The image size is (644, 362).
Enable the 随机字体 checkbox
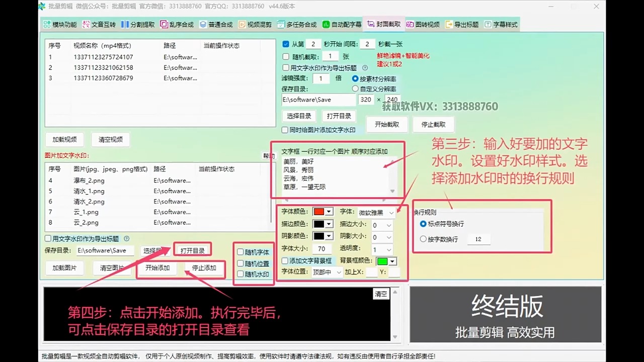(x=240, y=252)
